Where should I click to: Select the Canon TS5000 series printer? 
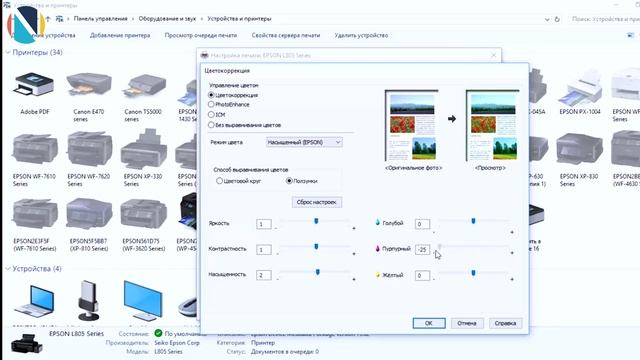pos(144,86)
